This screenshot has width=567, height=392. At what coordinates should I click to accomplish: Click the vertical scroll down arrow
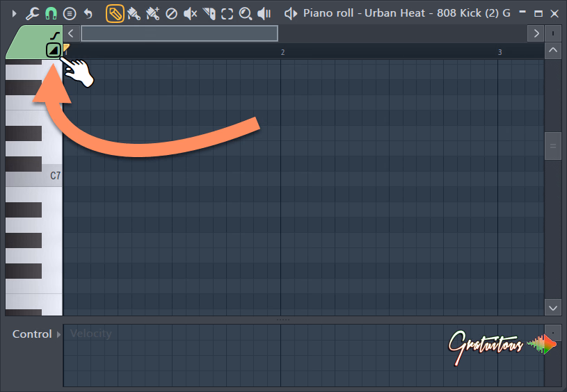(553, 308)
